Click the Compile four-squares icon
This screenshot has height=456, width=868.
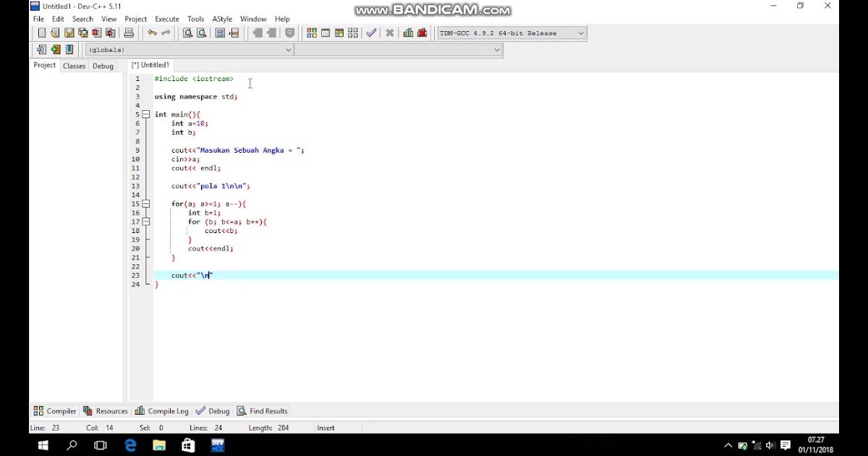pyautogui.click(x=312, y=33)
